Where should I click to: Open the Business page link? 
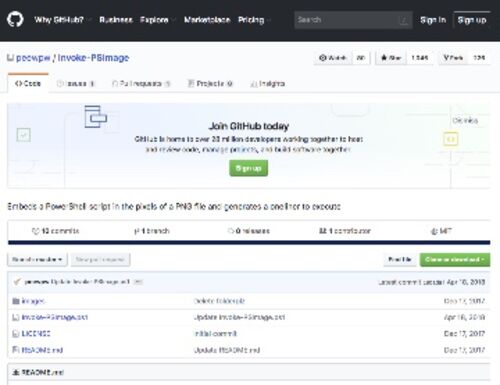click(x=116, y=20)
